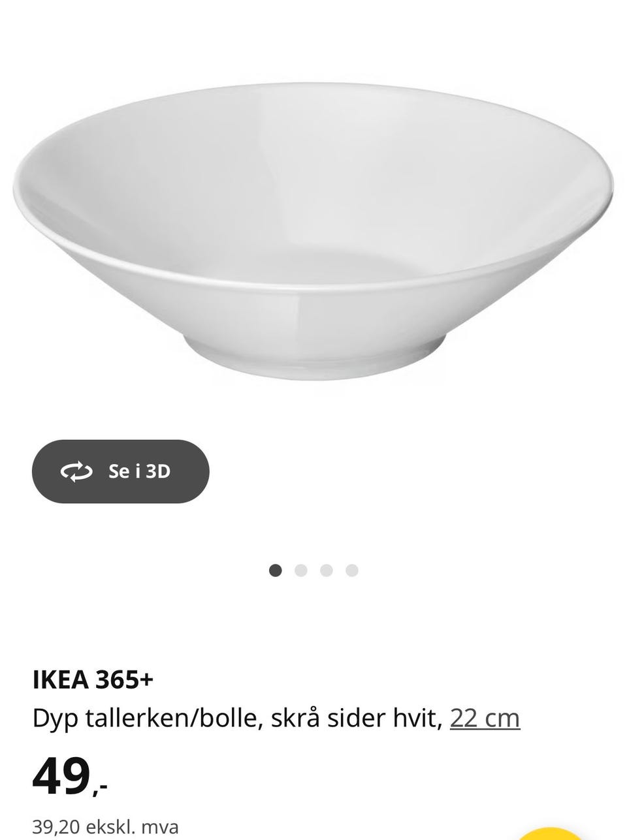Tap the yellow round button at bottom

553,834
